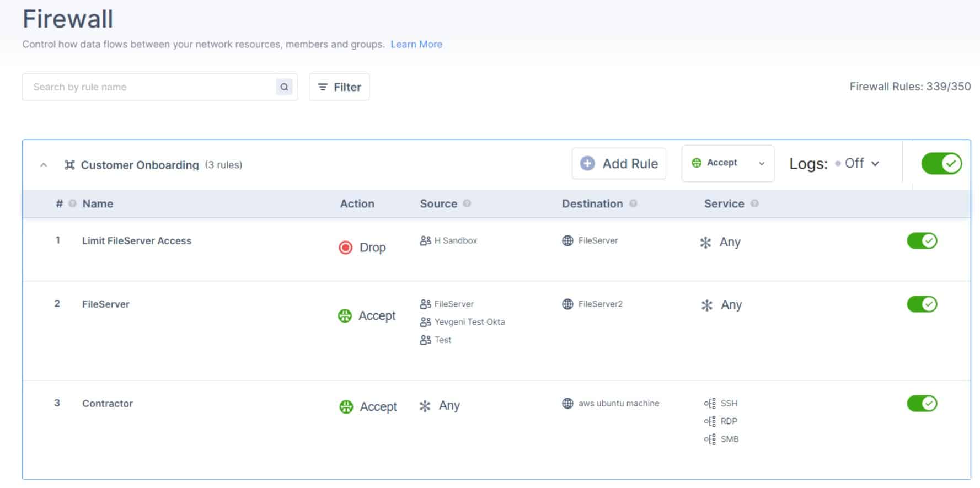Click the Destination column help icon
980x488 pixels.
(633, 203)
